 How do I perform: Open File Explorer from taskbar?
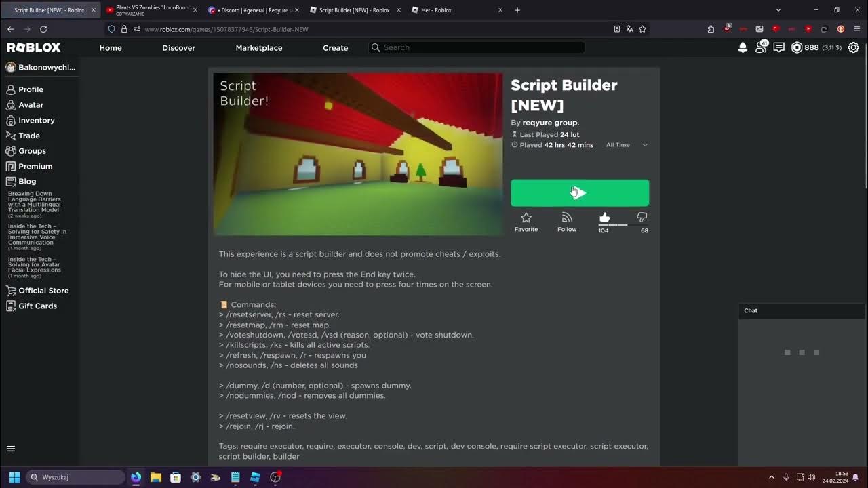[155, 477]
